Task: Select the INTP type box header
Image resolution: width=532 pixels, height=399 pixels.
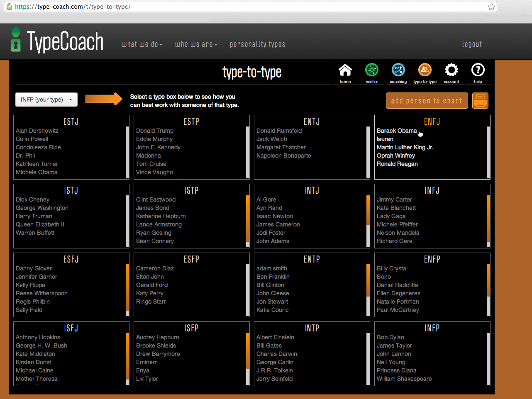Action: point(312,328)
